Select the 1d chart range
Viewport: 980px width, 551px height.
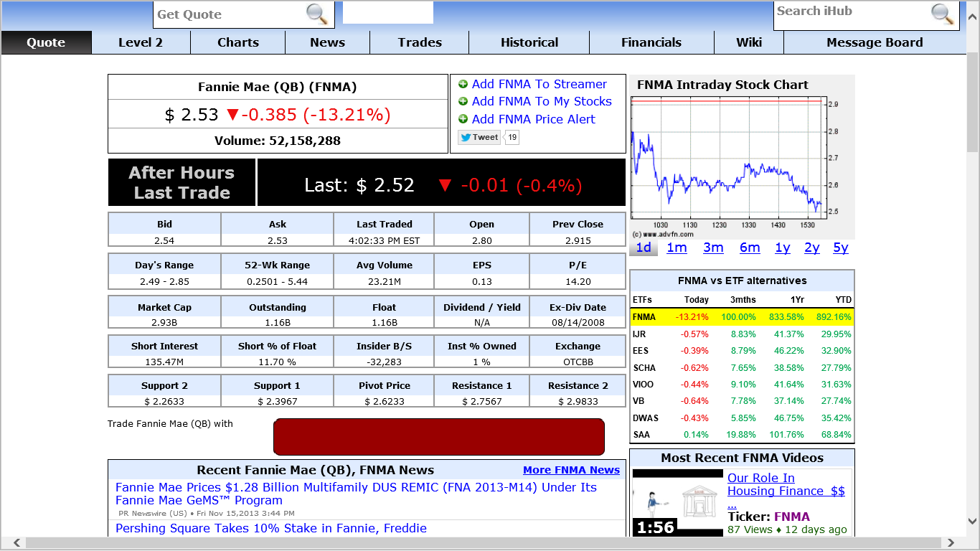click(x=644, y=248)
